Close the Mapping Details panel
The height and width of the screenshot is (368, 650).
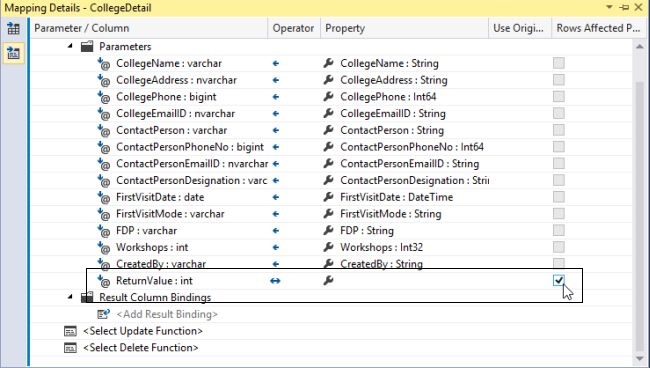[639, 7]
